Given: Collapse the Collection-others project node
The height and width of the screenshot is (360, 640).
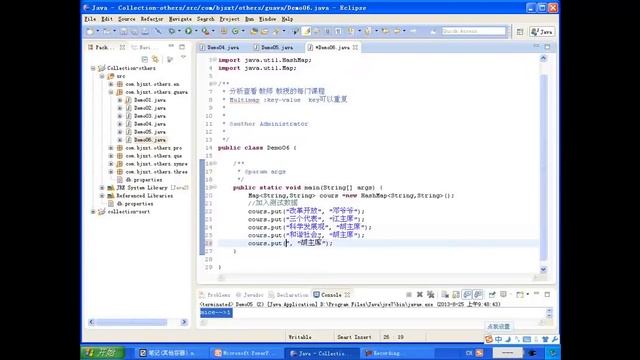Looking at the screenshot, I should [x=93, y=68].
